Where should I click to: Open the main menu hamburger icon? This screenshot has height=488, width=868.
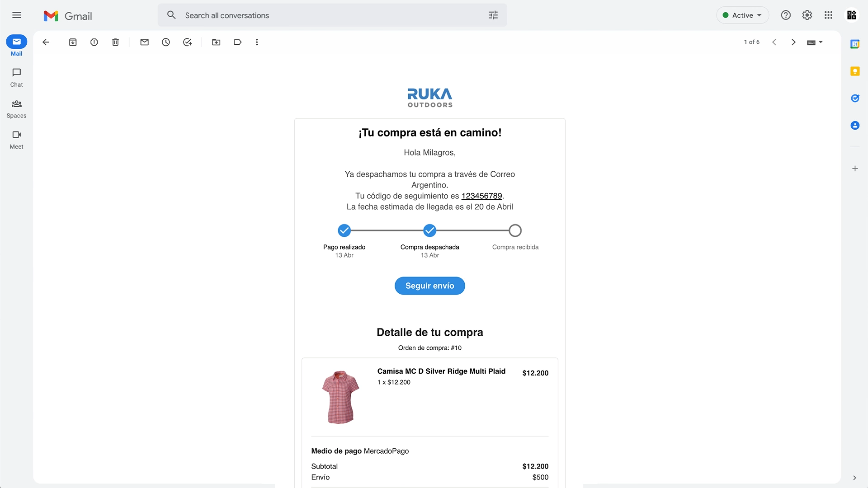pyautogui.click(x=17, y=15)
